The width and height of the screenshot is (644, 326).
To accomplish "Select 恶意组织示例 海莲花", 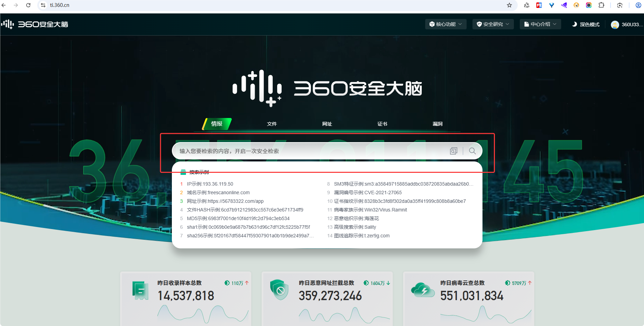I will click(x=357, y=218).
